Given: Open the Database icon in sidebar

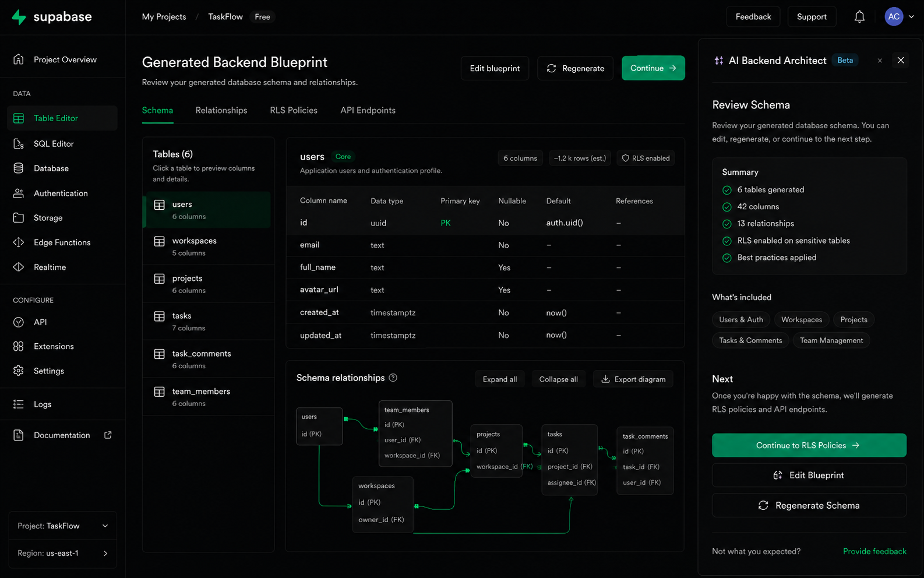Looking at the screenshot, I should click(19, 168).
